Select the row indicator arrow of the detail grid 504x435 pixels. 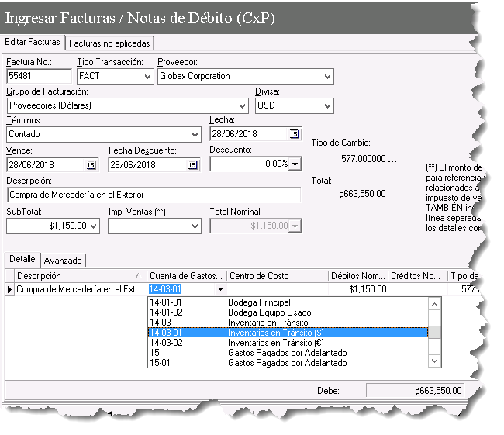(9, 289)
